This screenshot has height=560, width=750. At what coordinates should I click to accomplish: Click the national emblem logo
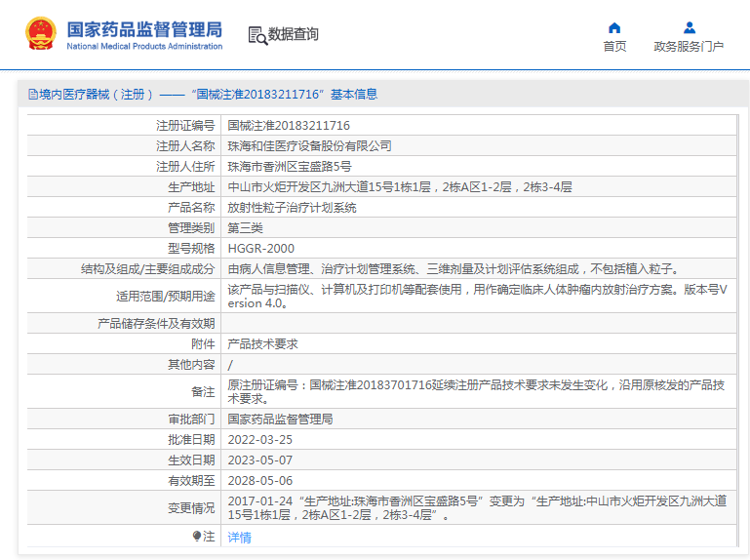41,33
